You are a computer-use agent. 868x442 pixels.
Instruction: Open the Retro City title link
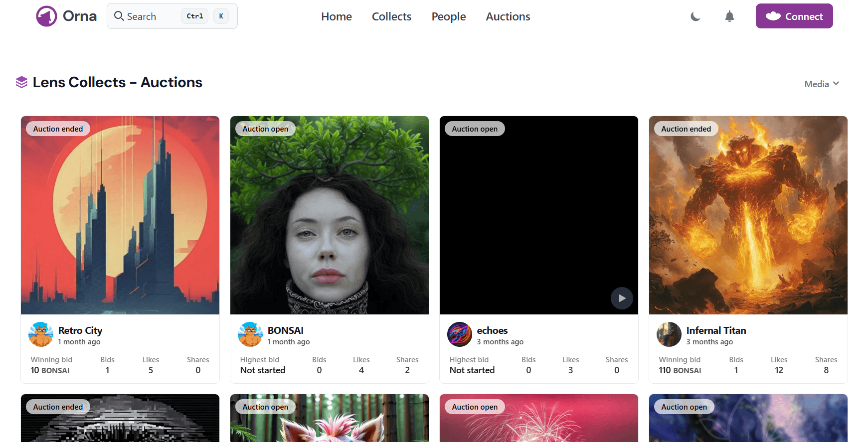(80, 330)
